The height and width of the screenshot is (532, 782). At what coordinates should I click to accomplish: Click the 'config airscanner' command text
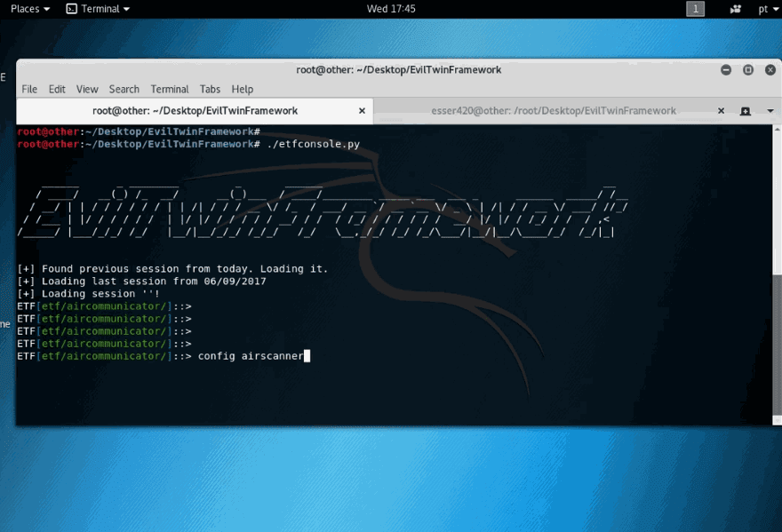tap(251, 356)
